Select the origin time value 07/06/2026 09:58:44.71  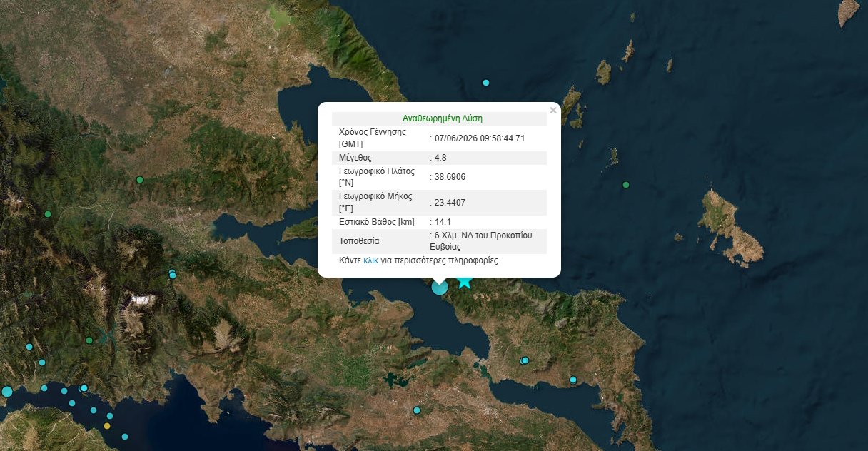click(480, 138)
